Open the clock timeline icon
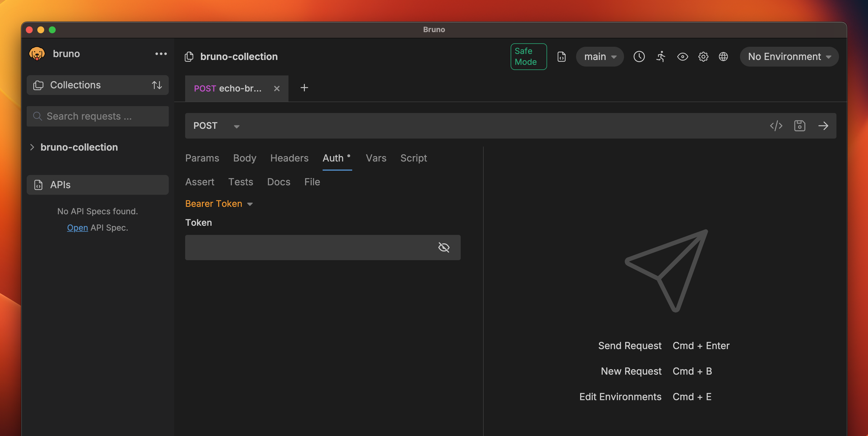868x436 pixels. 639,57
